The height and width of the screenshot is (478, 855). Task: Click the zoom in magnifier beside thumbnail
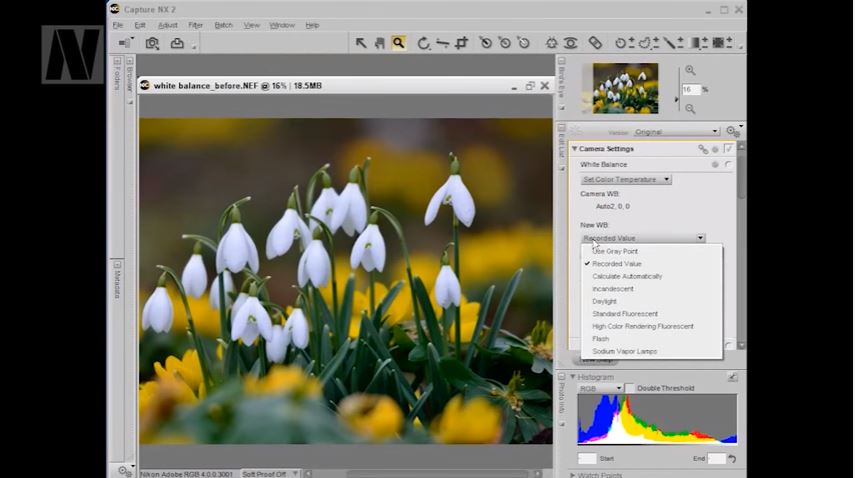(690, 71)
